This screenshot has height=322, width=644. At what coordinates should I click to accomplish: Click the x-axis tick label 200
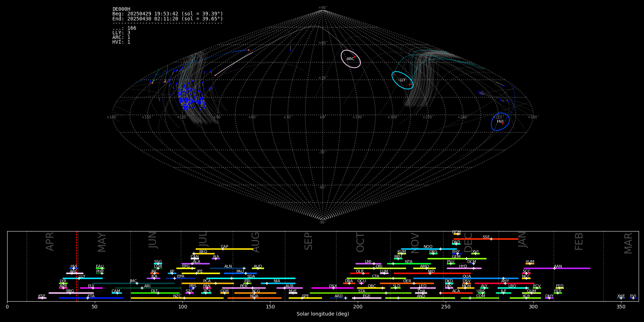click(358, 307)
